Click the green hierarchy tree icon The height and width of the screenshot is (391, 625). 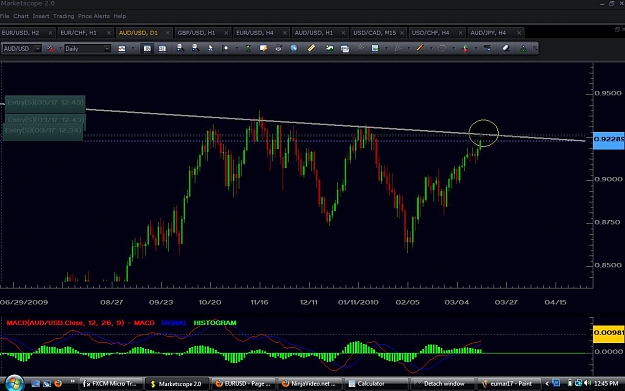click(x=523, y=49)
